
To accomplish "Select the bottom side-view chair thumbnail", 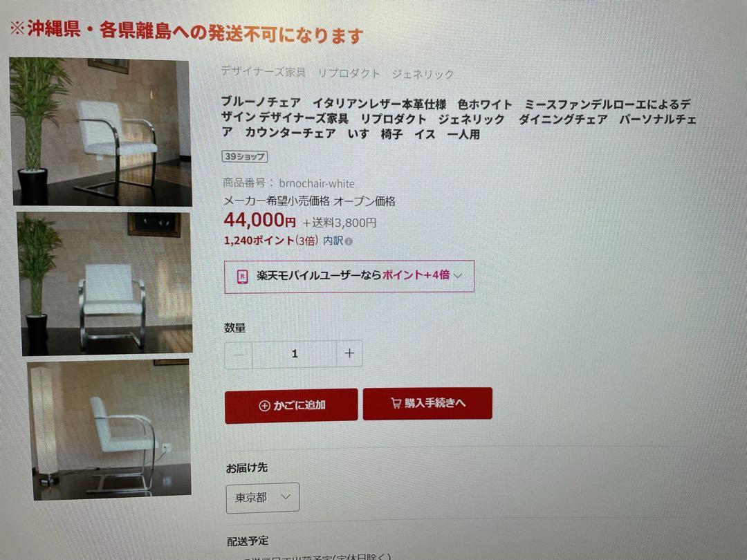I will [109, 429].
